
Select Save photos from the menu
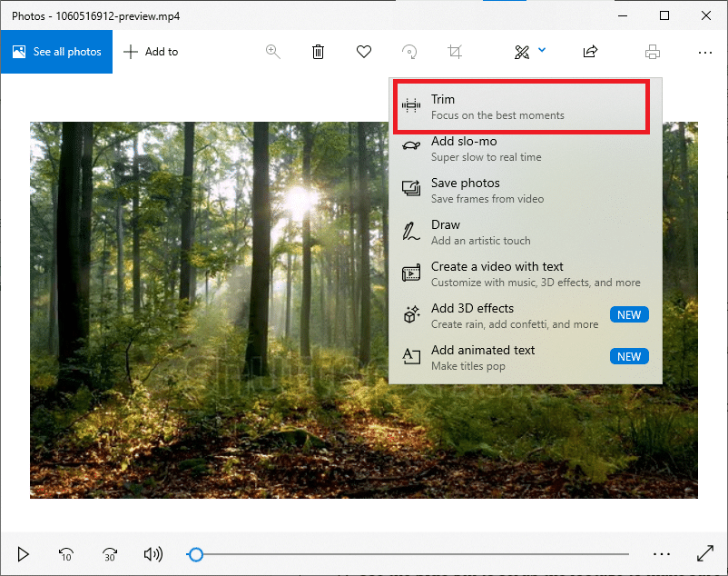point(526,191)
